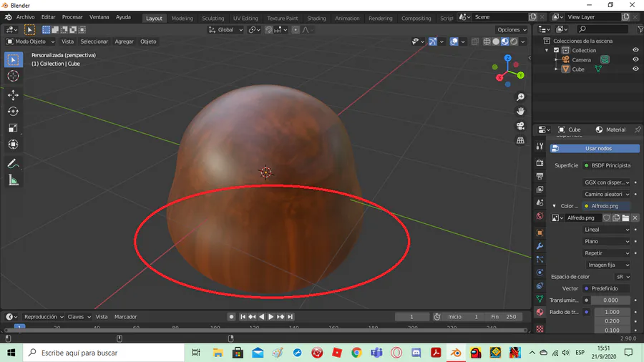Toggle camera view icon in viewport

click(520, 126)
